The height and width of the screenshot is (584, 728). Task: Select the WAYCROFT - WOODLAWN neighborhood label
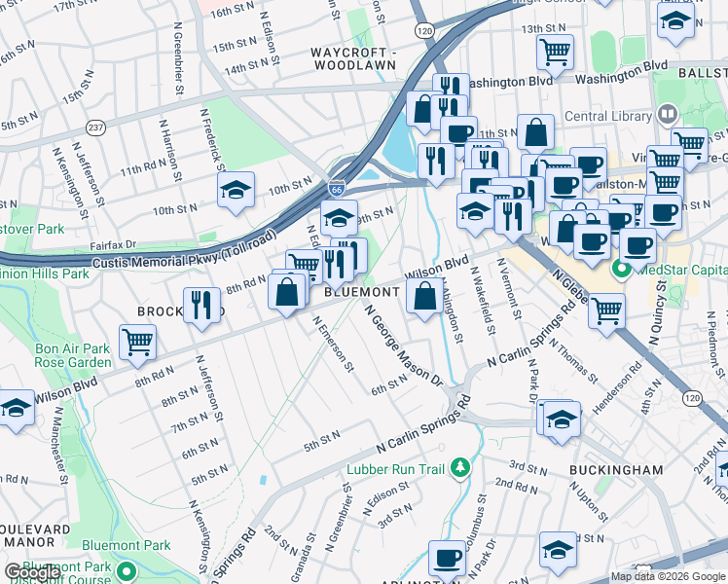(355, 59)
